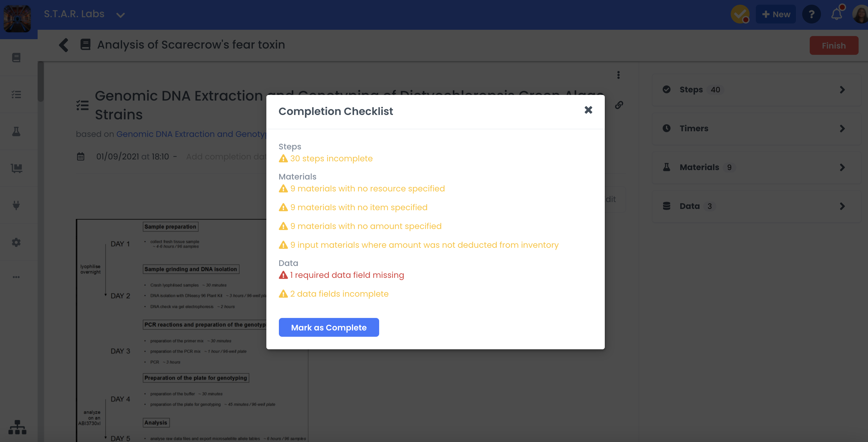Image resolution: width=868 pixels, height=442 pixels.
Task: Open the experiment's three-dot menu
Action: [619, 75]
